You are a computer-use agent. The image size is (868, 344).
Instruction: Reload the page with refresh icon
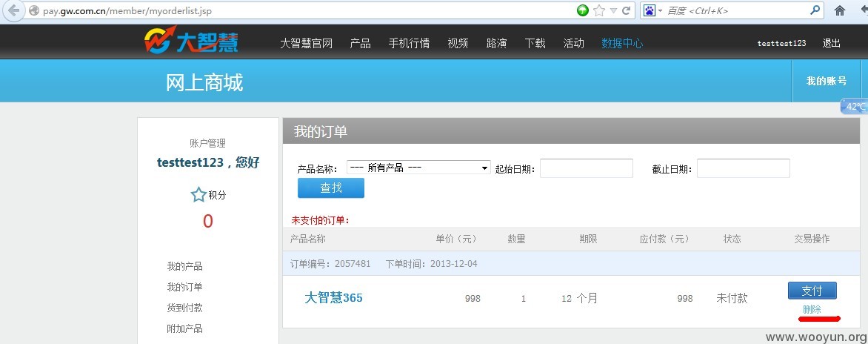[627, 10]
